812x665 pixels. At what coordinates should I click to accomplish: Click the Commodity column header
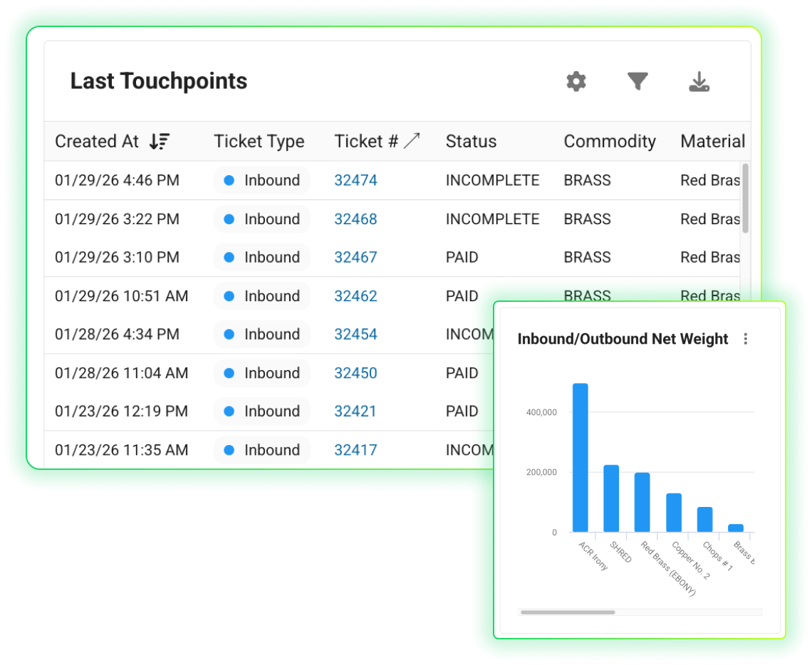(609, 142)
